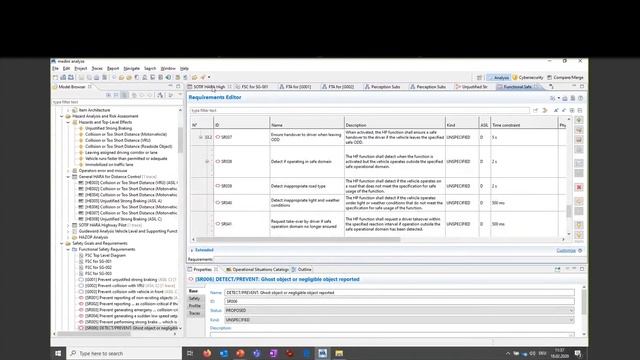Select the Safety properties section
This screenshot has height=360, width=640.
[194, 298]
